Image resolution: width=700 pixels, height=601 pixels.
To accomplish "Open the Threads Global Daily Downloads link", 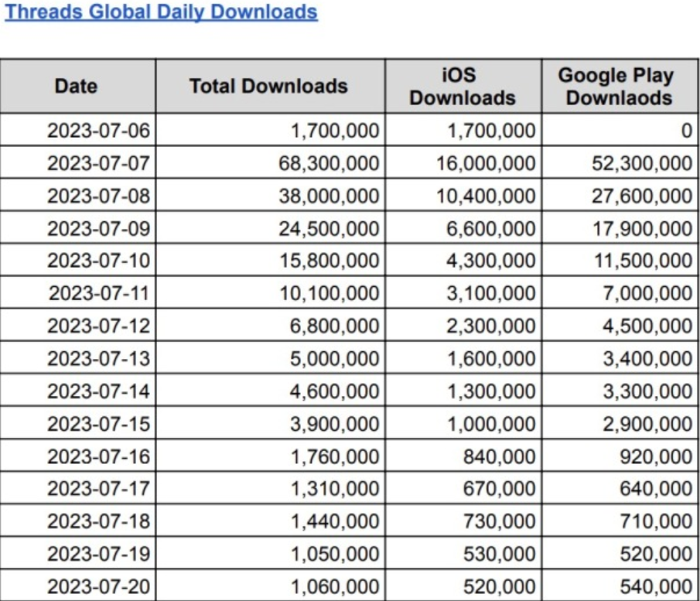I will 161,12.
